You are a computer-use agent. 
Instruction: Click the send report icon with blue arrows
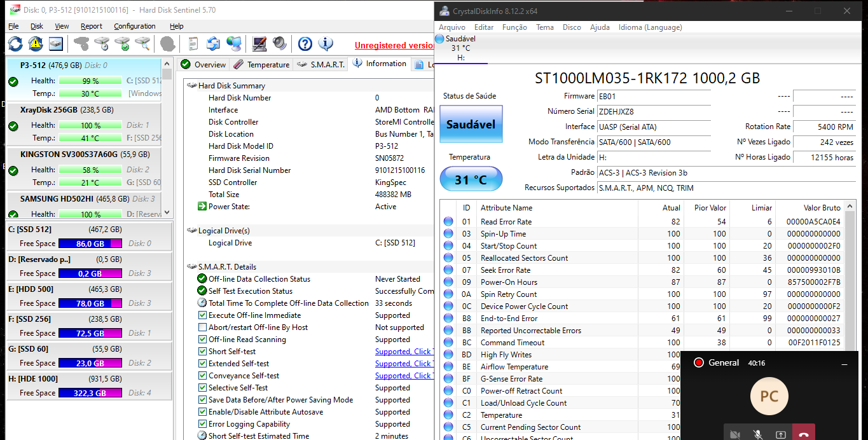(x=214, y=44)
